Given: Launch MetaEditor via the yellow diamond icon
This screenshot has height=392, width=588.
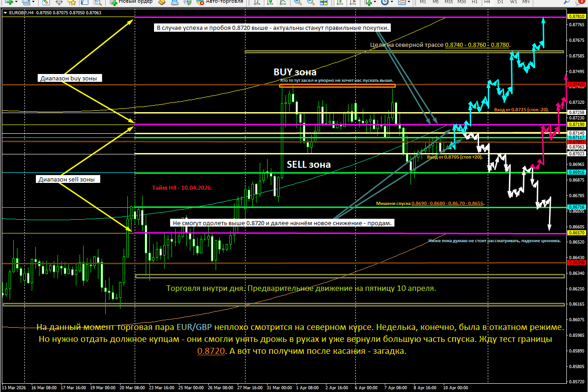Looking at the screenshot, I should coord(162,3).
